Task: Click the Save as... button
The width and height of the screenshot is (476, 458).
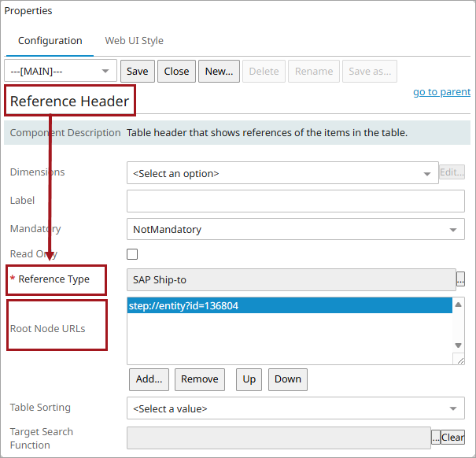Action: tap(370, 71)
